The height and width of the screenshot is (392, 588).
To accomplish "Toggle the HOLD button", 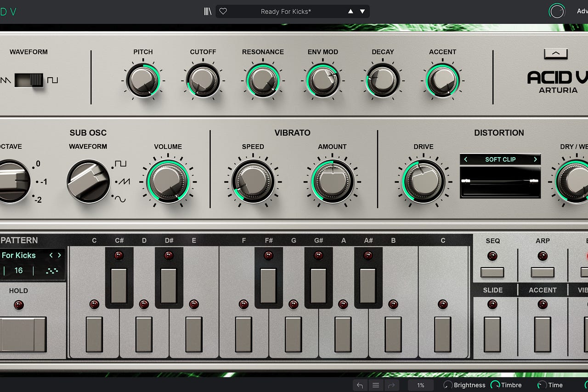I will [23, 335].
